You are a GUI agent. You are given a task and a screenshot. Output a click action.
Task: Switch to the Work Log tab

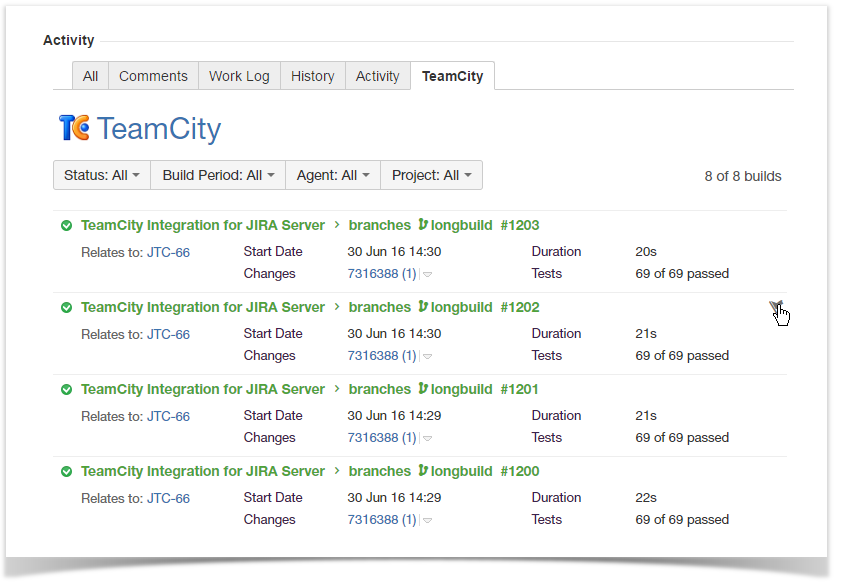[x=239, y=76]
